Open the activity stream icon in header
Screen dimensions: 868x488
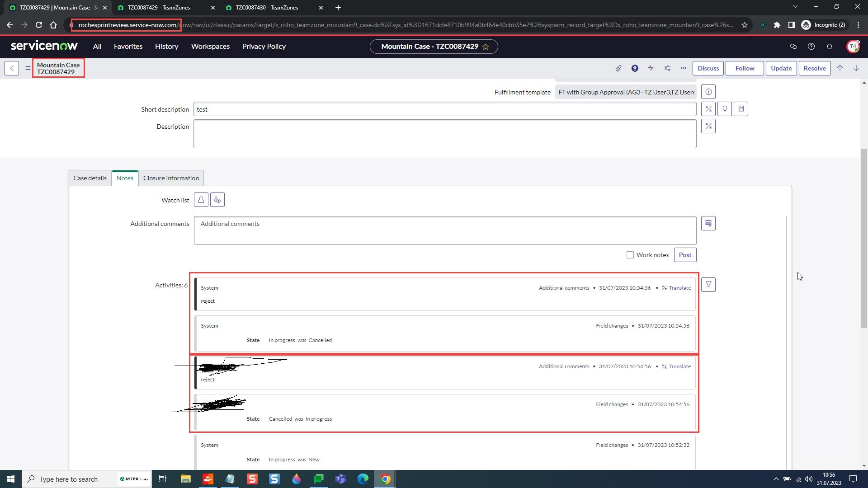[651, 68]
